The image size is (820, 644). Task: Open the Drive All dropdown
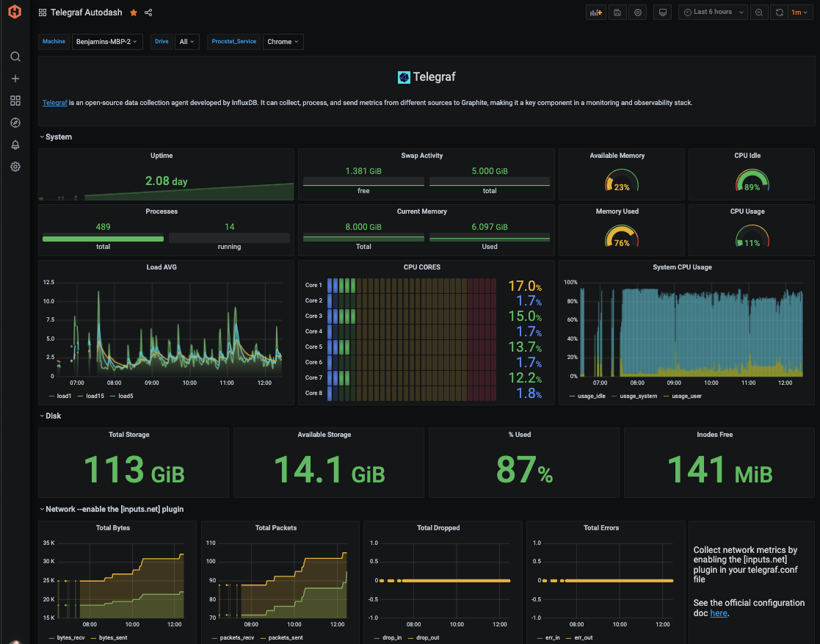point(186,42)
